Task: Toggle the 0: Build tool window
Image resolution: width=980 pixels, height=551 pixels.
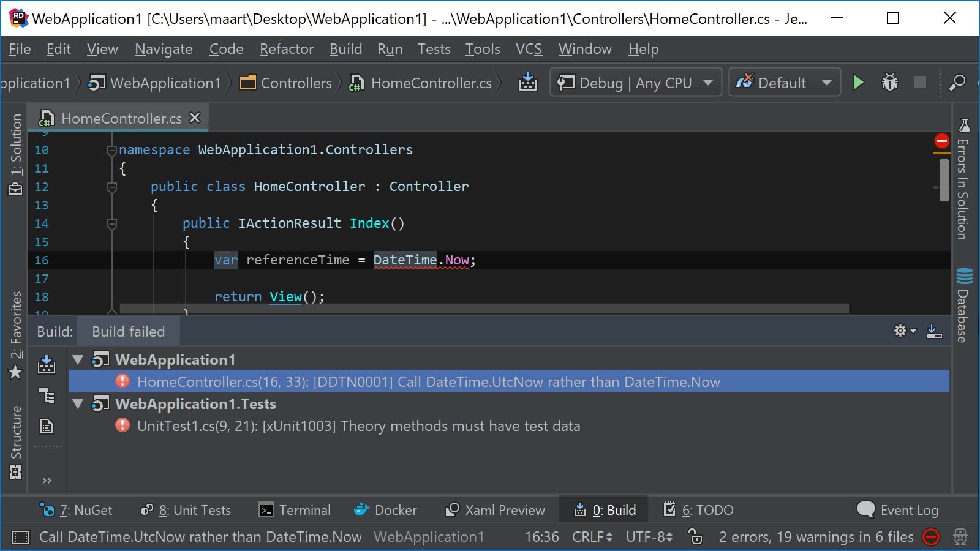Action: (604, 509)
